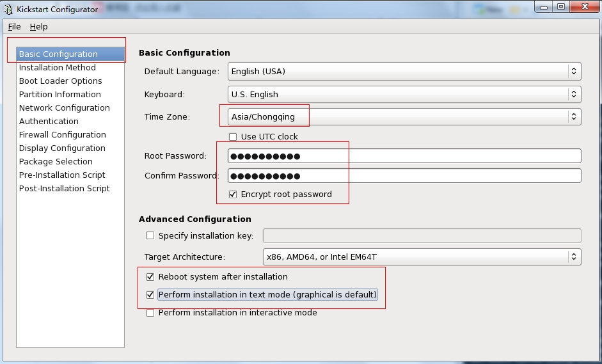This screenshot has height=364, width=602.
Task: Toggle Reboot system after installation checkbox
Action: [x=150, y=277]
